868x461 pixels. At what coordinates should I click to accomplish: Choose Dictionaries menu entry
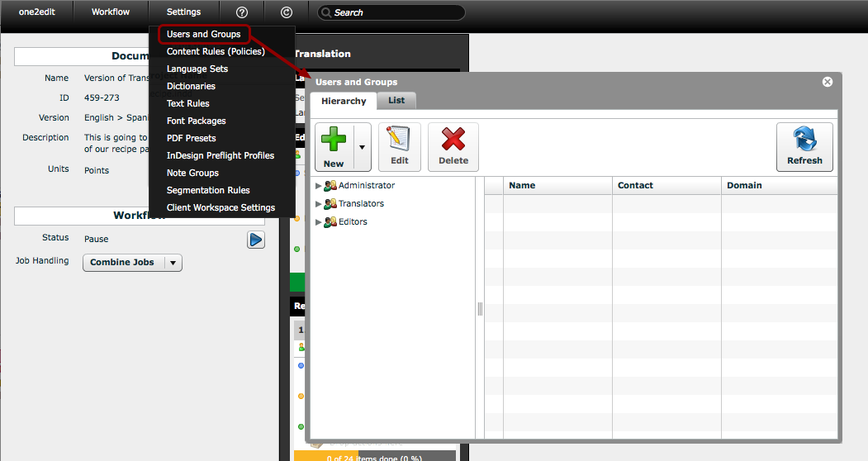191,86
